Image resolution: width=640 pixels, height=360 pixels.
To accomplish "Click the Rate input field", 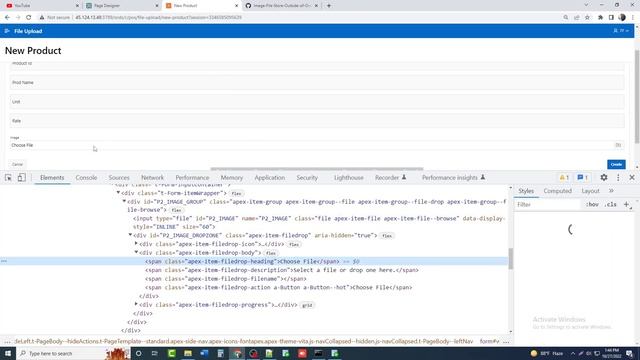I will (317, 121).
